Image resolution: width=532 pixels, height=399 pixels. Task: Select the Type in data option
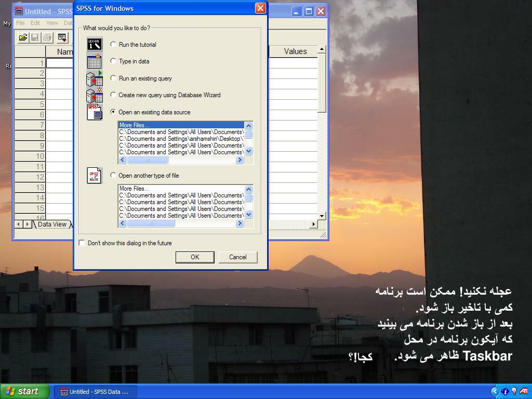click(x=113, y=61)
